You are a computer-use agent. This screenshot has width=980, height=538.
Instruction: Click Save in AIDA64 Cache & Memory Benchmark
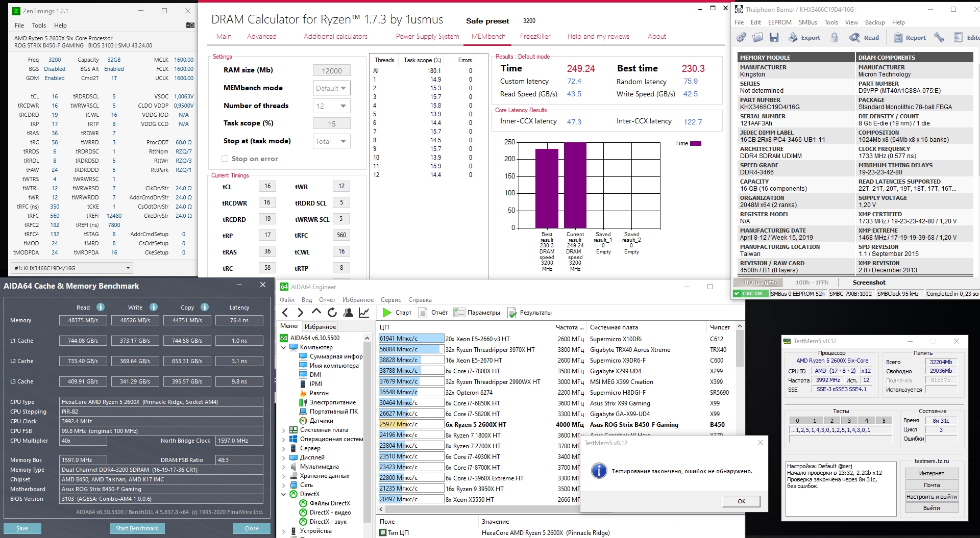click(x=22, y=528)
